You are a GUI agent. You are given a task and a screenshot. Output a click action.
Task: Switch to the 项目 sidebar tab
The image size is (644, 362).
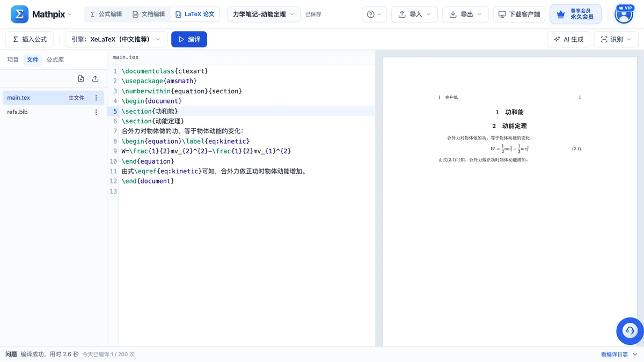pos(13,60)
